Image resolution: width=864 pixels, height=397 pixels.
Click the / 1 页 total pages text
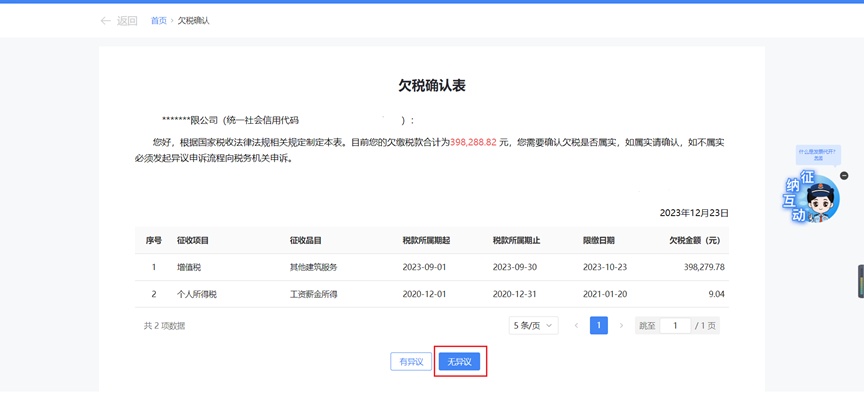click(705, 326)
